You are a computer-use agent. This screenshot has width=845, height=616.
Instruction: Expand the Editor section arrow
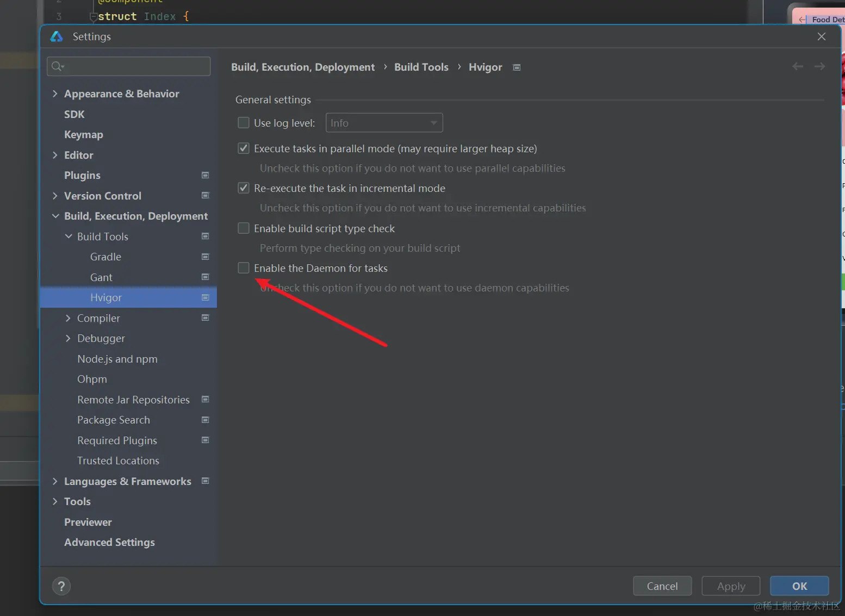[55, 155]
